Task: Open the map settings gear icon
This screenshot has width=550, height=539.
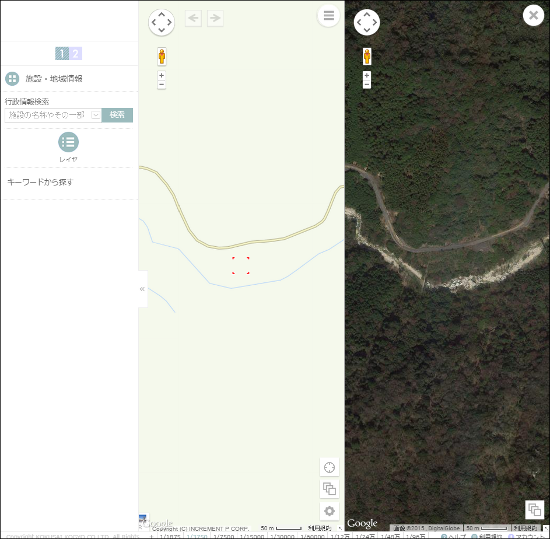Action: coord(329,511)
